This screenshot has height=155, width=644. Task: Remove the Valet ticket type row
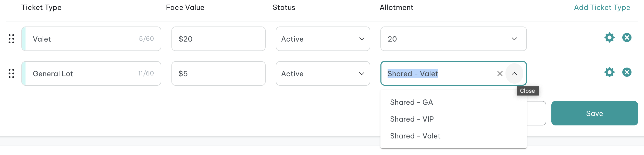tap(627, 37)
